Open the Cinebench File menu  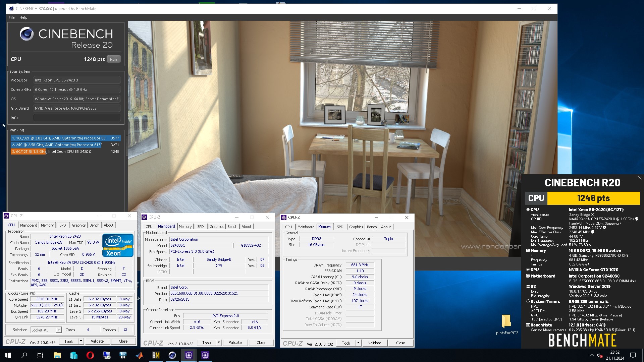(x=12, y=17)
